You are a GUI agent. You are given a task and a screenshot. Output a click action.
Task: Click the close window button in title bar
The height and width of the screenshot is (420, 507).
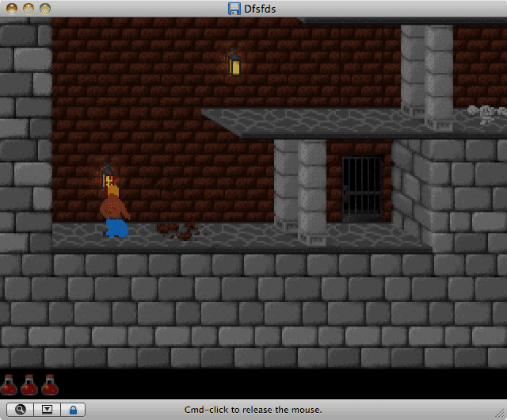click(12, 9)
